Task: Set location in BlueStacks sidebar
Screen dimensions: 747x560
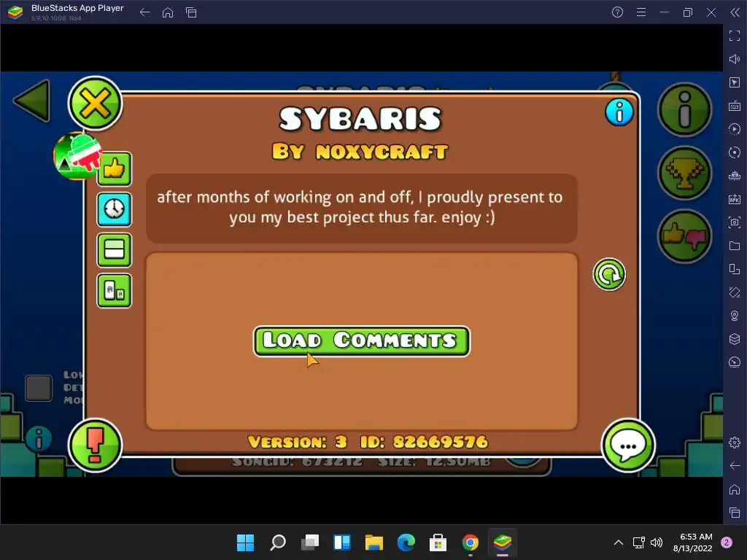Action: click(735, 316)
